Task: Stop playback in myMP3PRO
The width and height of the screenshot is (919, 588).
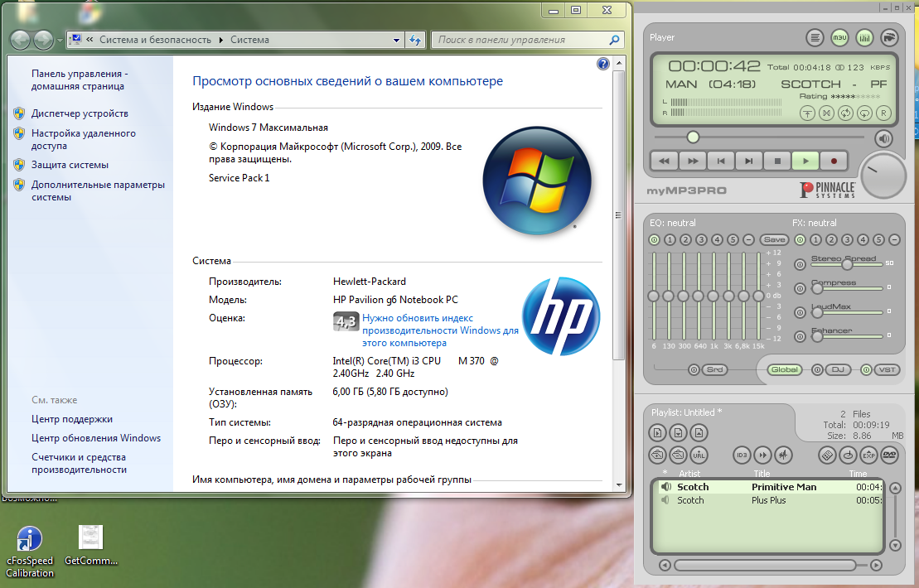Action: click(x=776, y=161)
